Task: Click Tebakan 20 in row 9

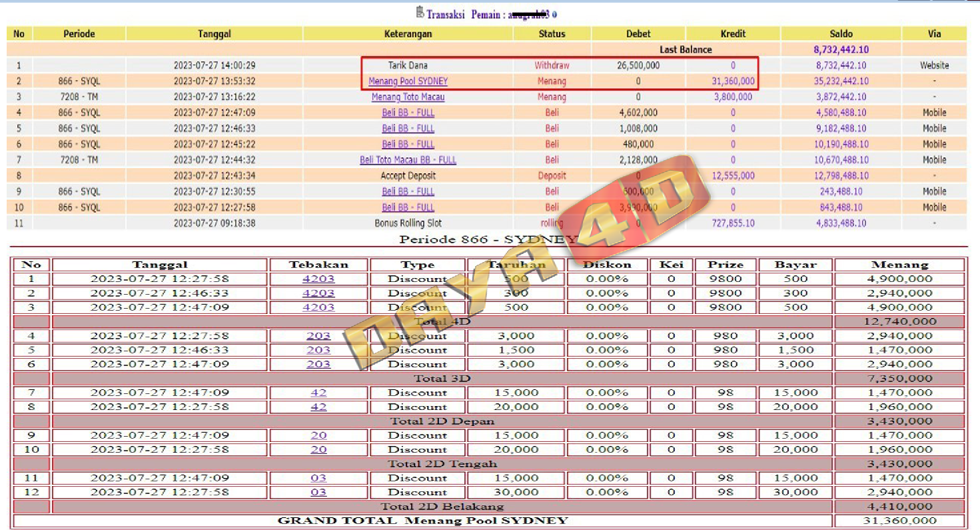Action: point(318,435)
